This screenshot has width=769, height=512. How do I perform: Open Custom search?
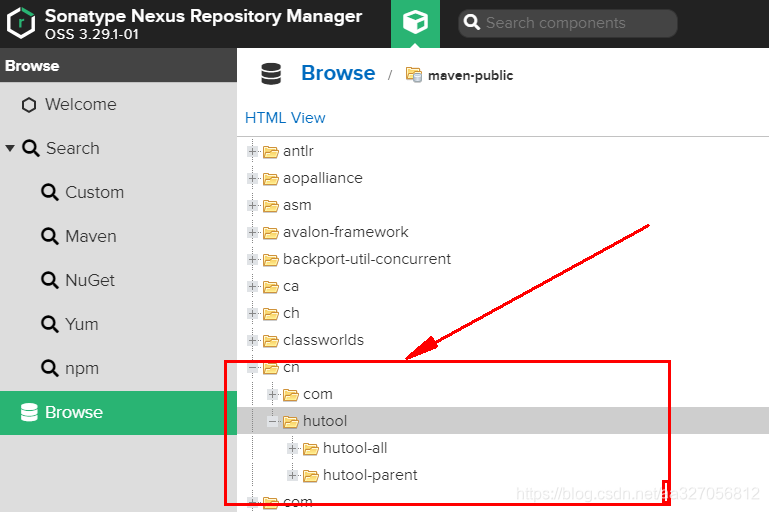[95, 192]
